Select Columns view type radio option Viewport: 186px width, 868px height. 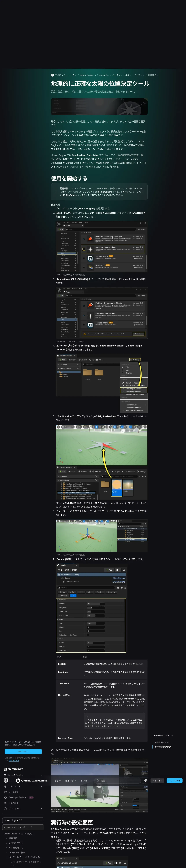point(123,373)
